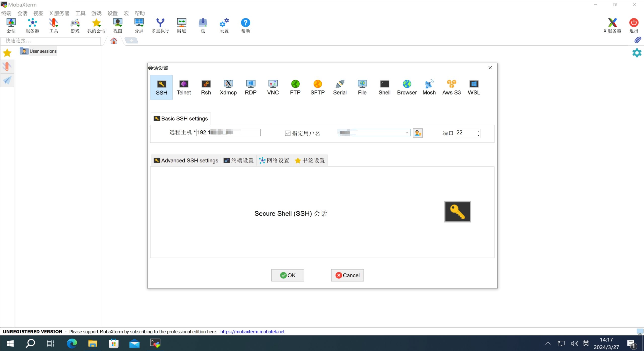Pick the Browser session type
The image size is (644, 351).
tap(407, 87)
